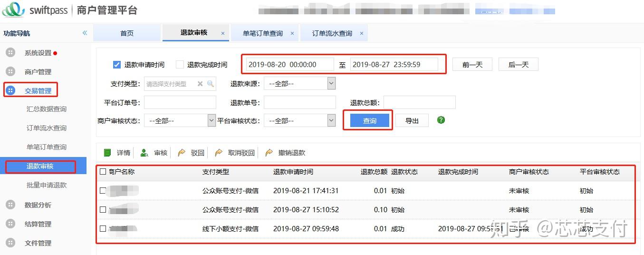Click the 取消驳回 arrow icon
644x255 pixels.
point(219,153)
